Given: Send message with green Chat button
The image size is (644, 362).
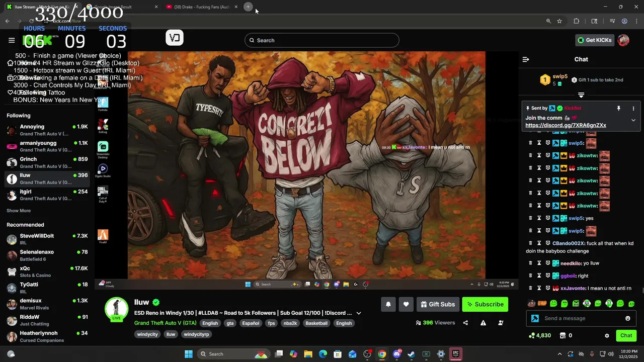Looking at the screenshot, I should click(x=626, y=335).
